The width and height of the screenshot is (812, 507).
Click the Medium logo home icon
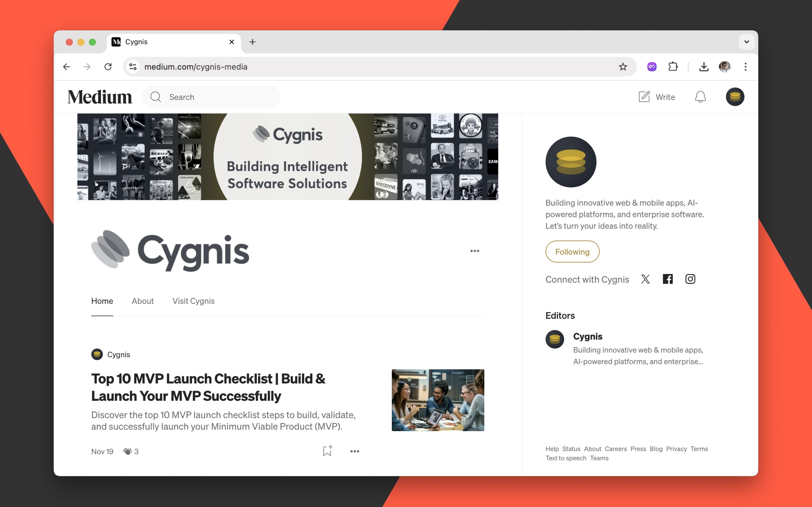pyautogui.click(x=100, y=96)
